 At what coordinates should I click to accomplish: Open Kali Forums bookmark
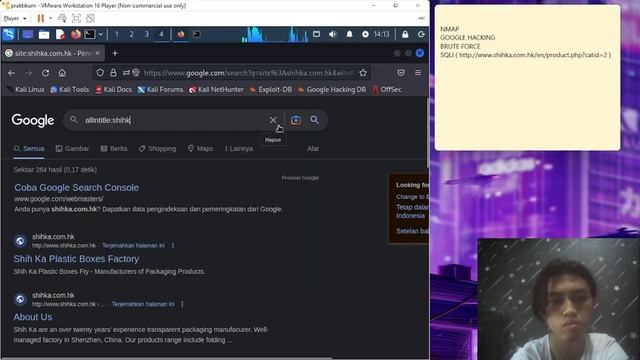(160, 89)
